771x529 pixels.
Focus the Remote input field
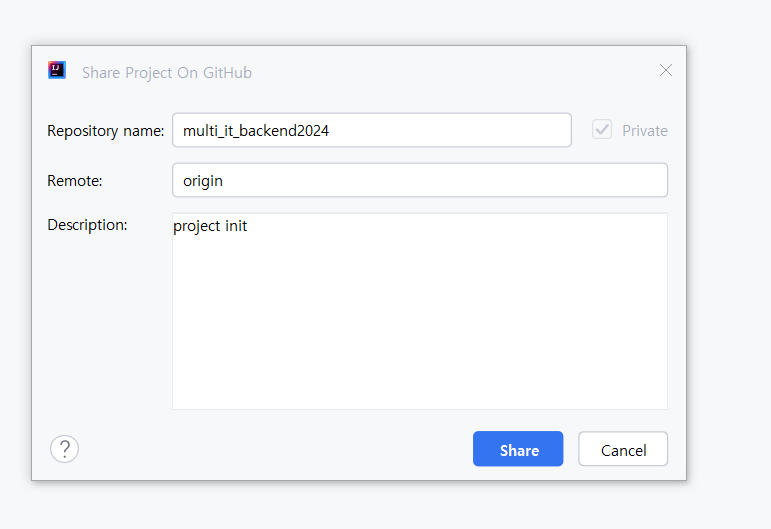click(420, 180)
